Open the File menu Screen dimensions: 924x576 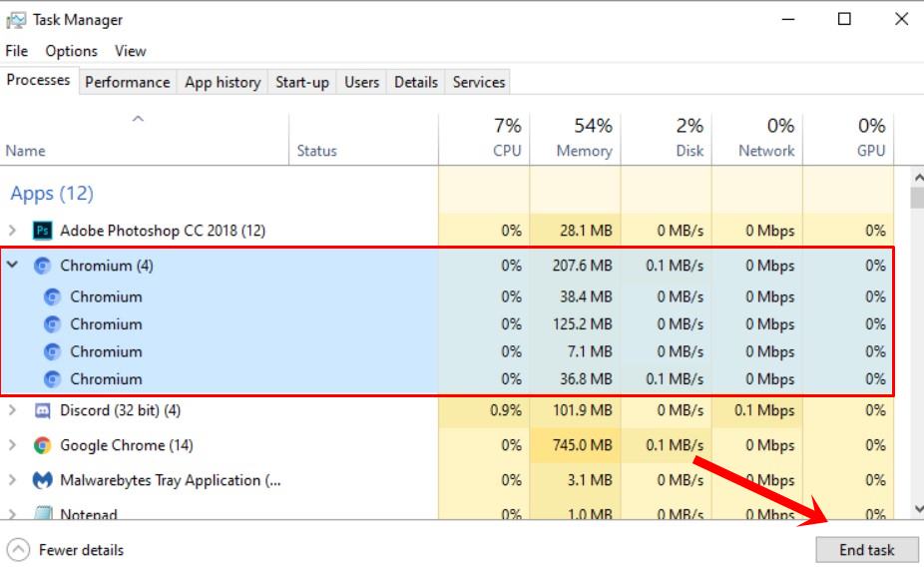pyautogui.click(x=17, y=51)
